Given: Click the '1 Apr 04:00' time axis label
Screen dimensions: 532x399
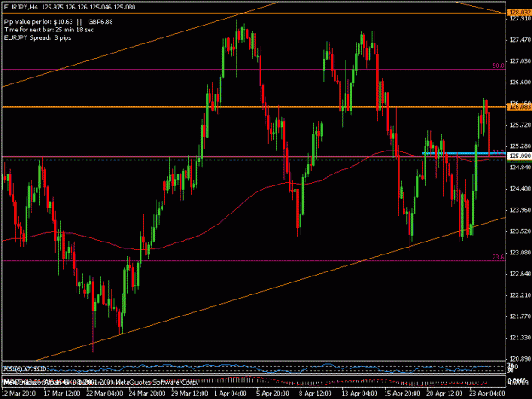Looking at the screenshot, I should tap(231, 394).
